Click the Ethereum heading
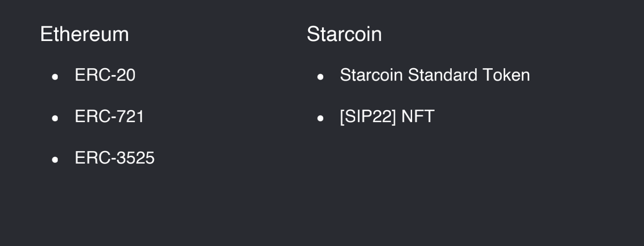The width and height of the screenshot is (644, 246). coord(85,34)
